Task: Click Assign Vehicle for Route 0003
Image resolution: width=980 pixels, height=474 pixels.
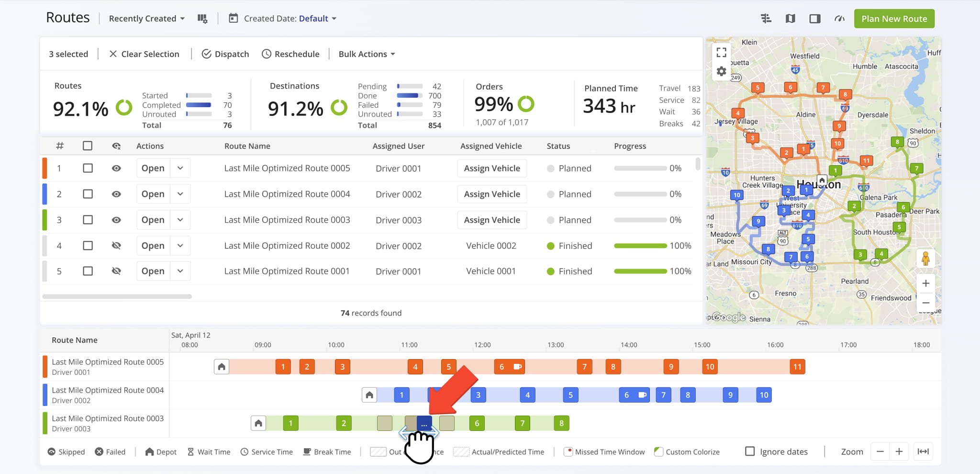Action: point(492,220)
